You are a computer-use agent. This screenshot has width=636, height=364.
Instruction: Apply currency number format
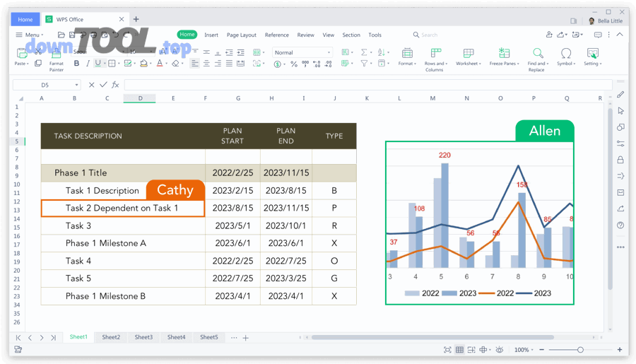point(278,64)
